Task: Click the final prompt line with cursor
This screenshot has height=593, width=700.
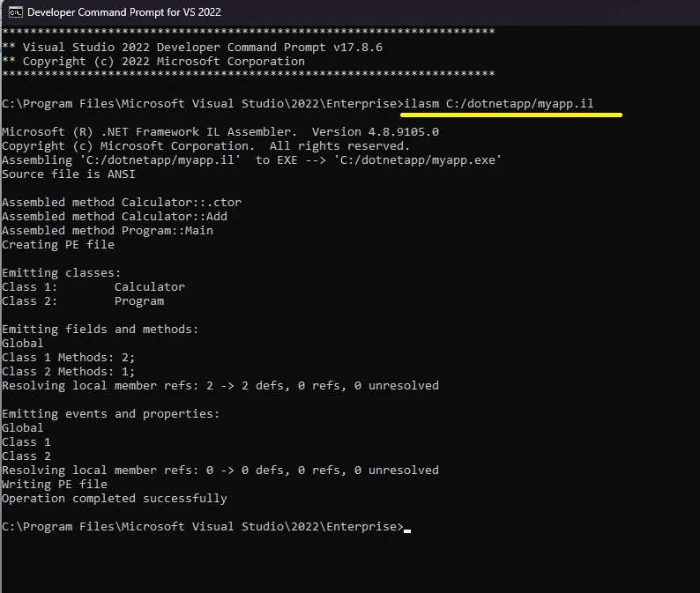Action: coord(206,527)
